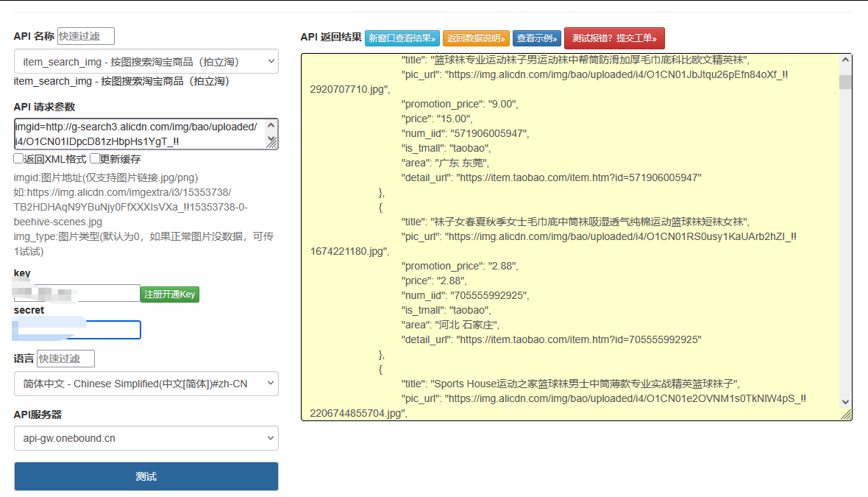868x497 pixels.
Task: Click the "area": "广东 东莞" line
Action: pyautogui.click(x=446, y=163)
